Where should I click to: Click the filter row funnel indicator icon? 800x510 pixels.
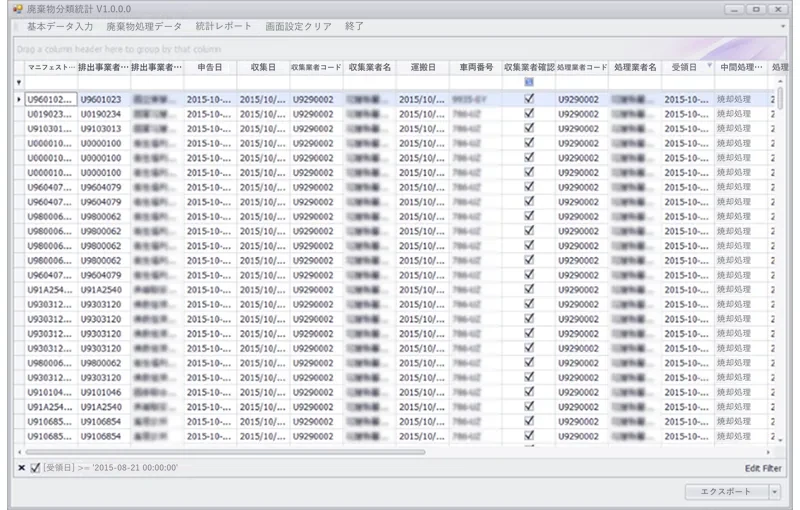pyautogui.click(x=19, y=82)
